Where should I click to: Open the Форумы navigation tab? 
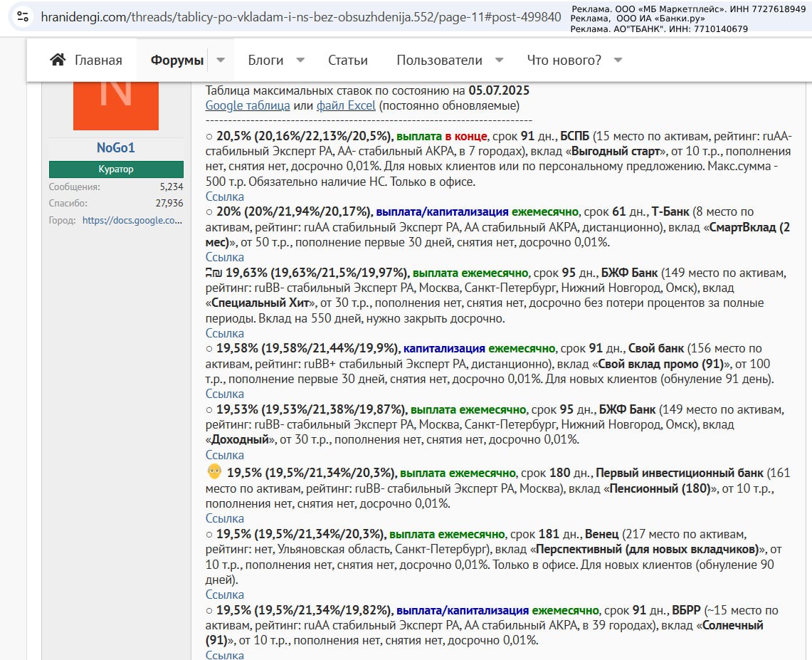point(177,60)
